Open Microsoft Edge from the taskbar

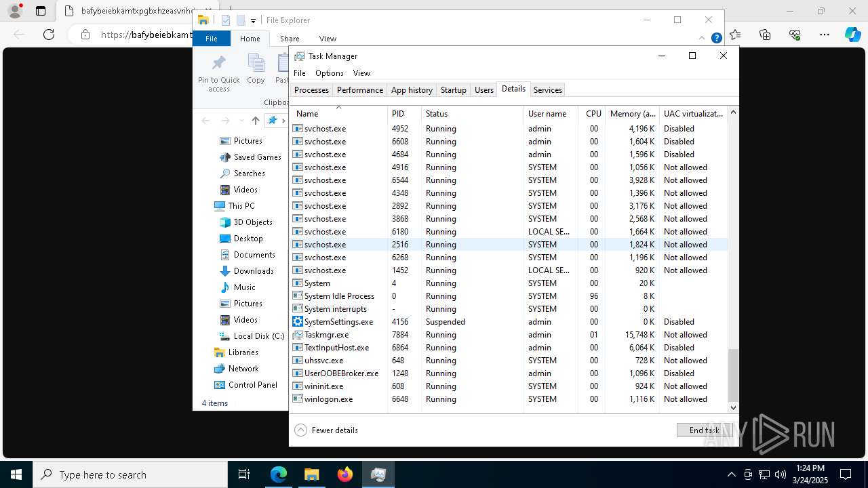(279, 474)
